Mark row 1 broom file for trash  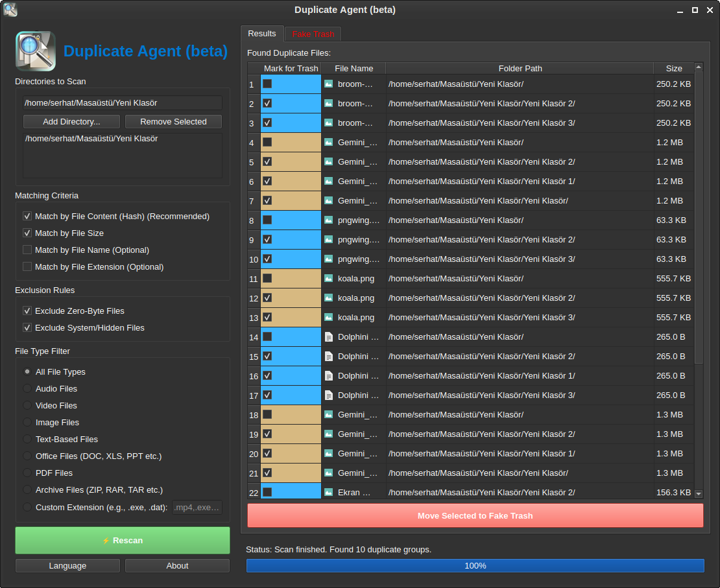click(267, 84)
